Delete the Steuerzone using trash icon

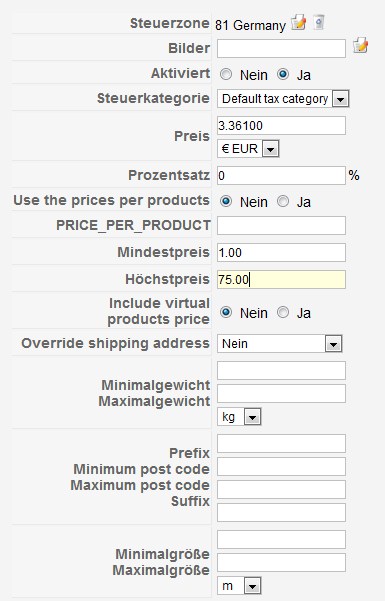[319, 23]
